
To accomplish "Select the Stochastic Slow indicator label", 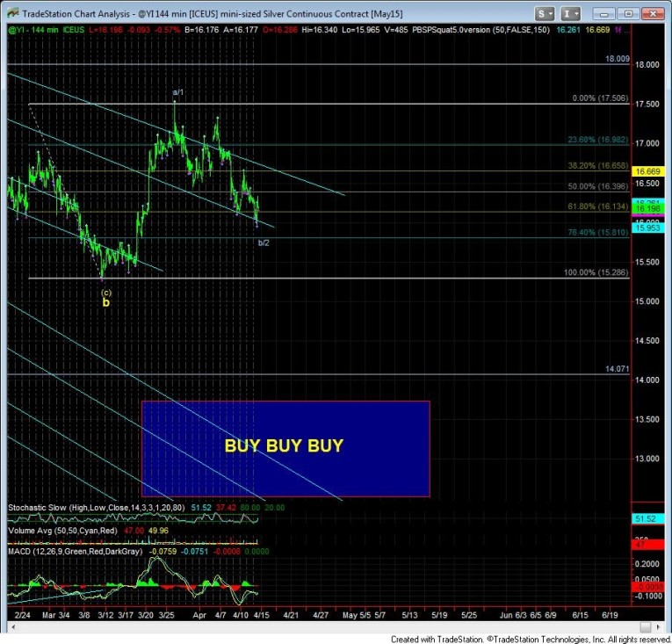I will (x=97, y=508).
